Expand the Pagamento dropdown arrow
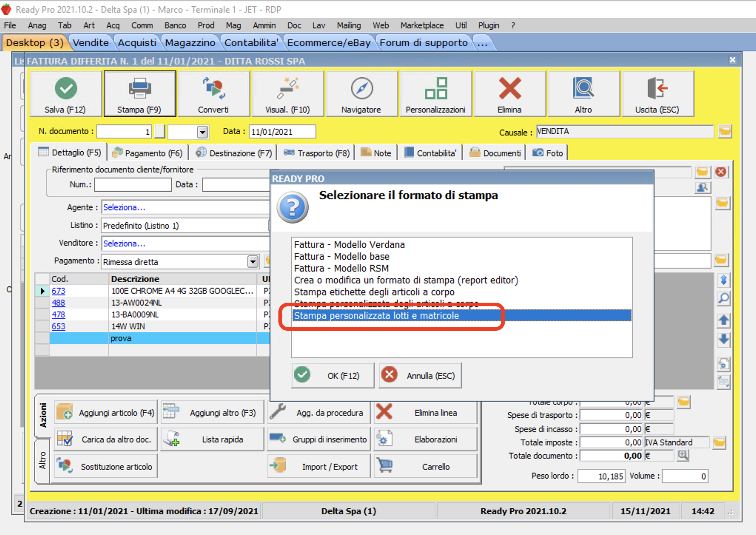The width and height of the screenshot is (756, 535). coord(253,262)
